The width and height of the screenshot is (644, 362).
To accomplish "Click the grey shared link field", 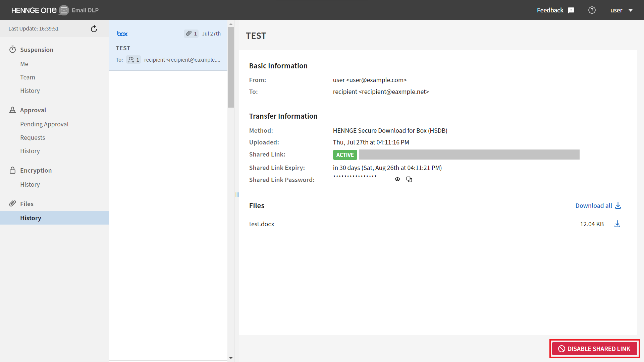I will click(x=469, y=155).
